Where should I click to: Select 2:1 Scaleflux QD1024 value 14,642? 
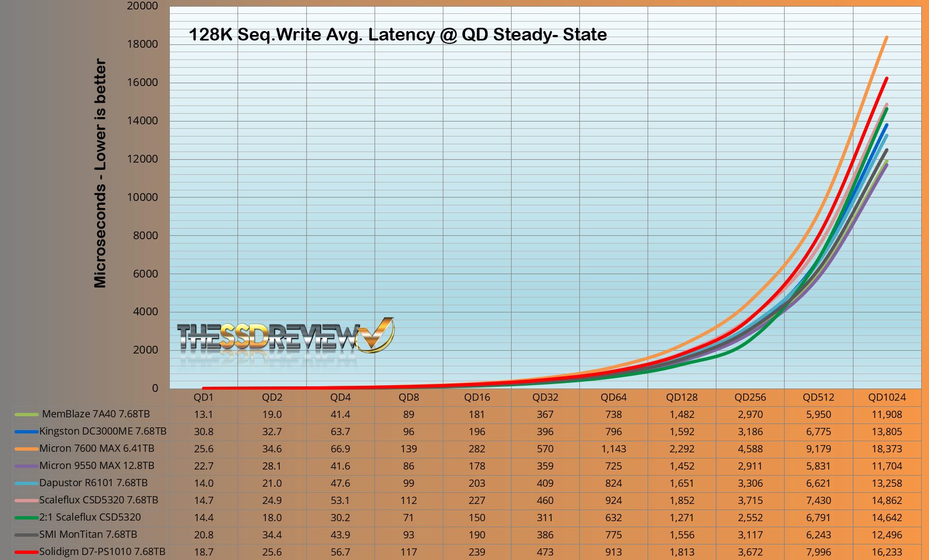tap(887, 518)
